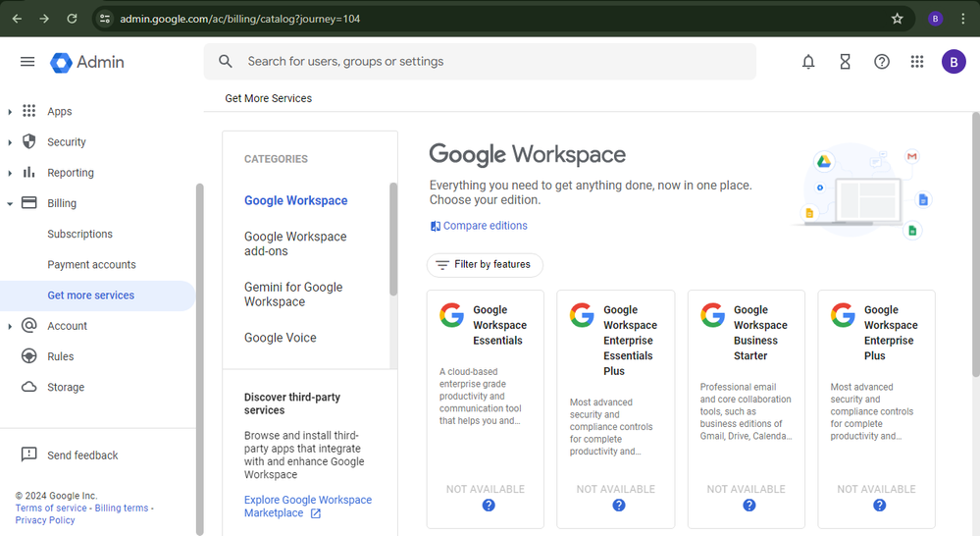This screenshot has width=980, height=536.
Task: Expand the Account section arrow
Action: (10, 327)
